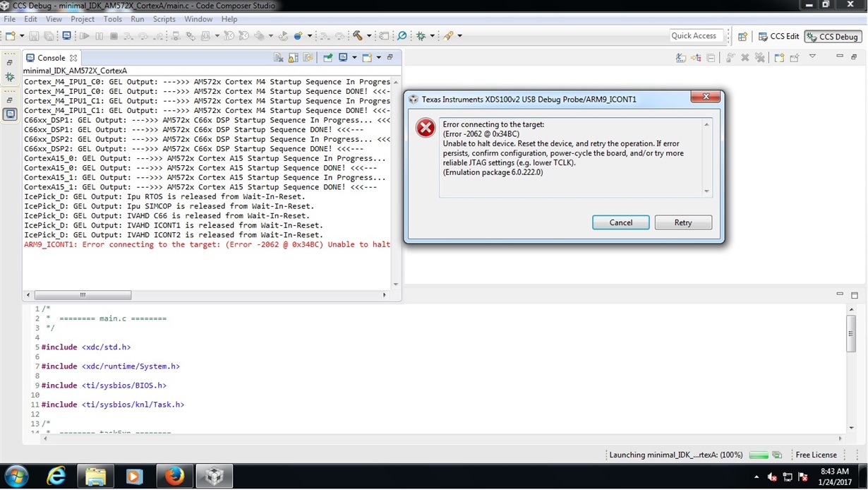868x490 pixels.
Task: Expand Open Console dropdown arrow
Action: [x=379, y=57]
